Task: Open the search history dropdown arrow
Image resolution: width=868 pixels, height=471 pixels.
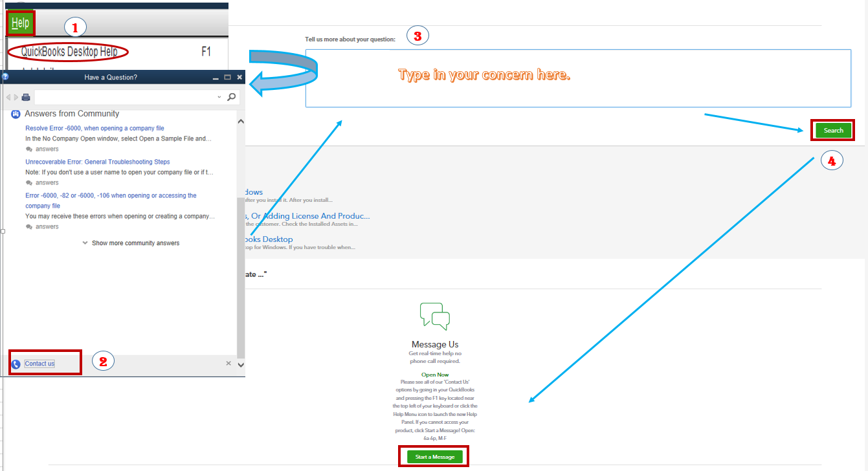Action: click(219, 97)
